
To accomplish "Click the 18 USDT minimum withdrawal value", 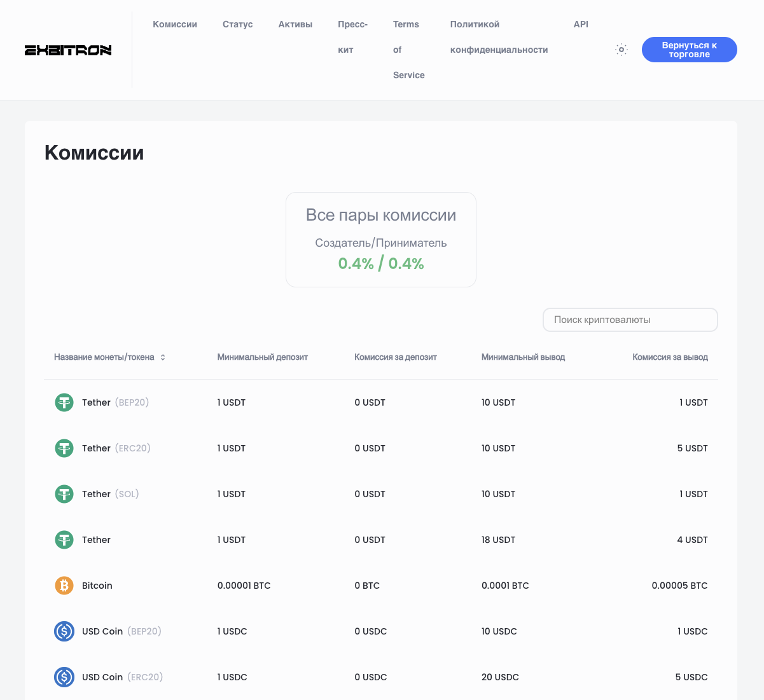I will coord(499,540).
